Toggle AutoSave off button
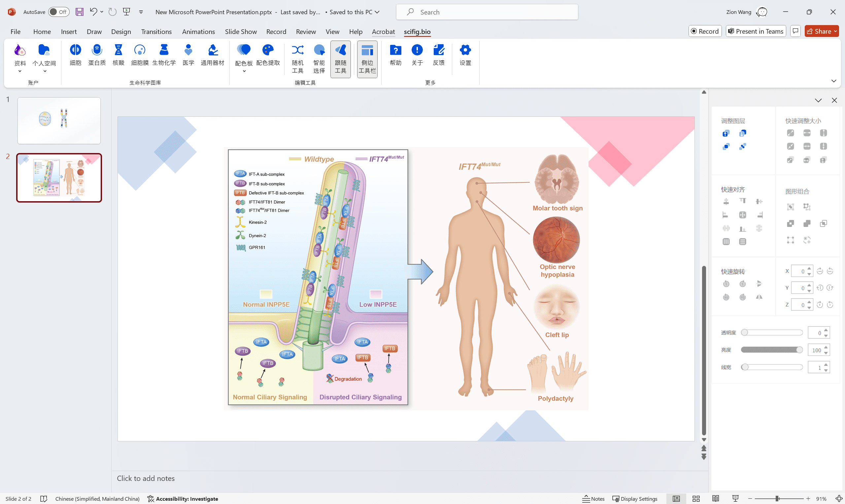The height and width of the screenshot is (504, 845). (59, 12)
